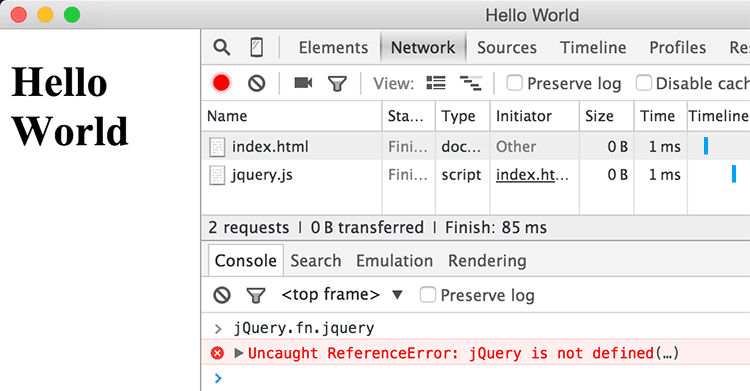Click the Timeline column header
The width and height of the screenshot is (750, 391).
[x=718, y=116]
